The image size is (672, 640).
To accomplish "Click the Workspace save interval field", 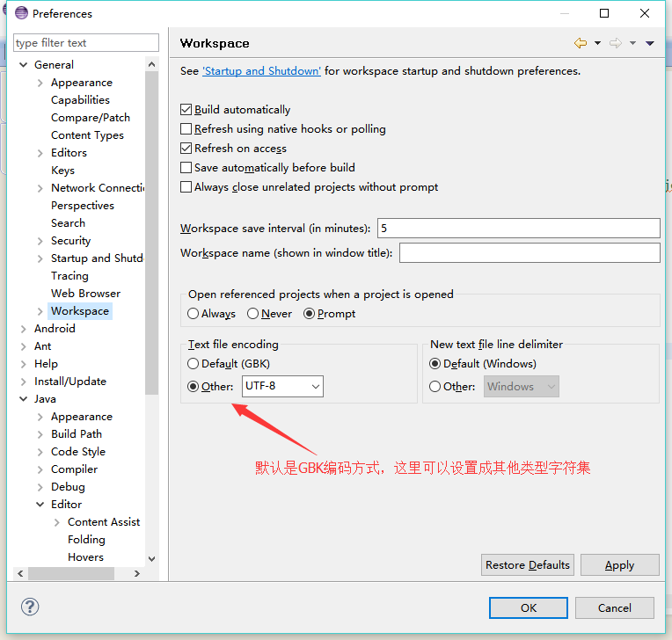I will point(519,228).
